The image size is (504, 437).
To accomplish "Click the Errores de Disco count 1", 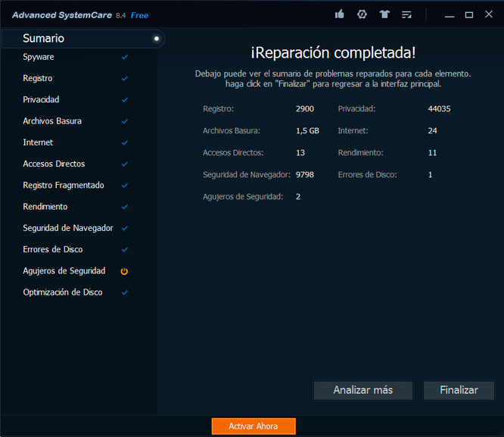I will point(430,175).
